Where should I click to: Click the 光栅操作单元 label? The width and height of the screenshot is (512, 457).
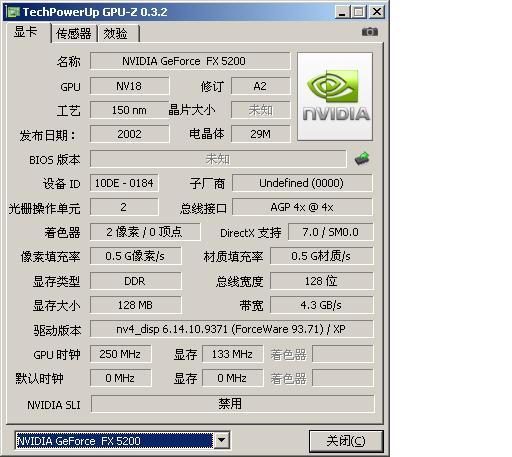pyautogui.click(x=44, y=208)
